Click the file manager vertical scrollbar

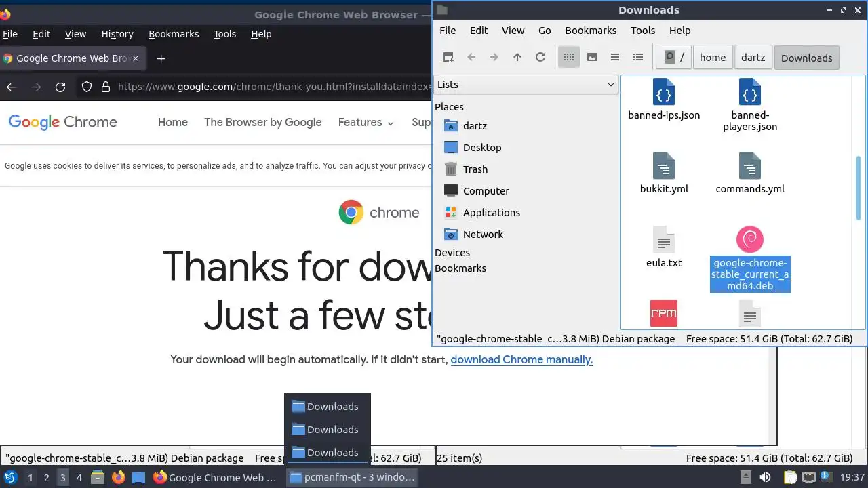pos(859,188)
